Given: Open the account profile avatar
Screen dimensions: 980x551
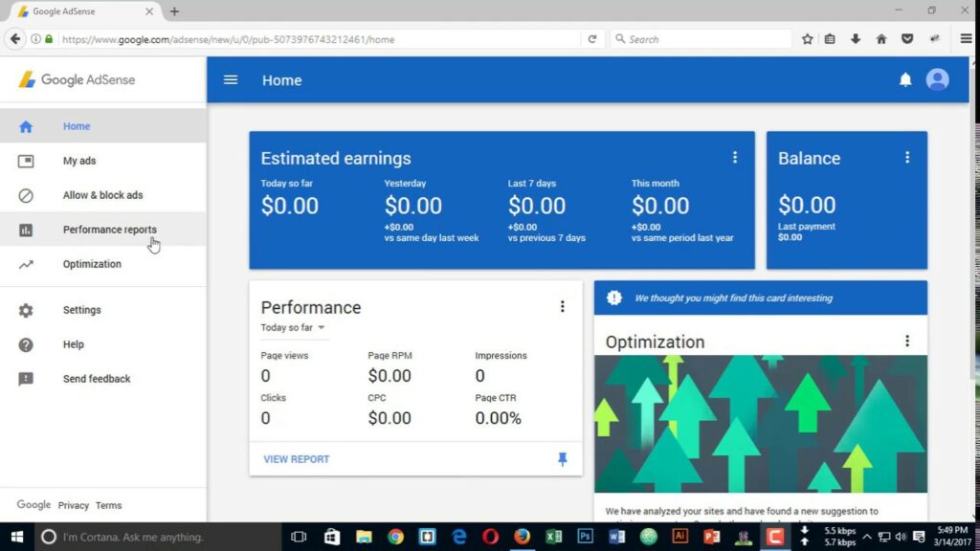Looking at the screenshot, I should pyautogui.click(x=938, y=80).
